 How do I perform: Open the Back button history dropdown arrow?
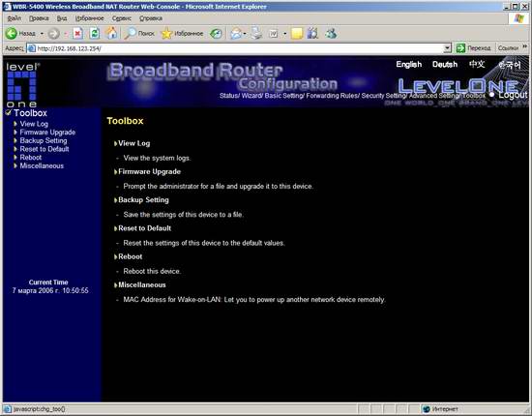[x=42, y=34]
